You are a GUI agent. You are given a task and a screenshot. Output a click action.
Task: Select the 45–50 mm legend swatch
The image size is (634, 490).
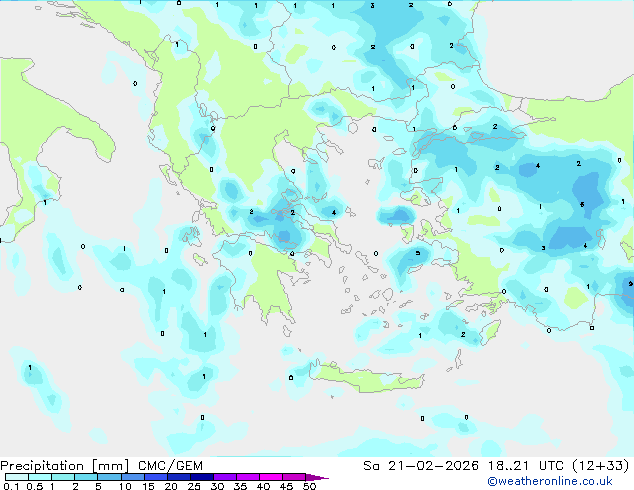pos(294,477)
